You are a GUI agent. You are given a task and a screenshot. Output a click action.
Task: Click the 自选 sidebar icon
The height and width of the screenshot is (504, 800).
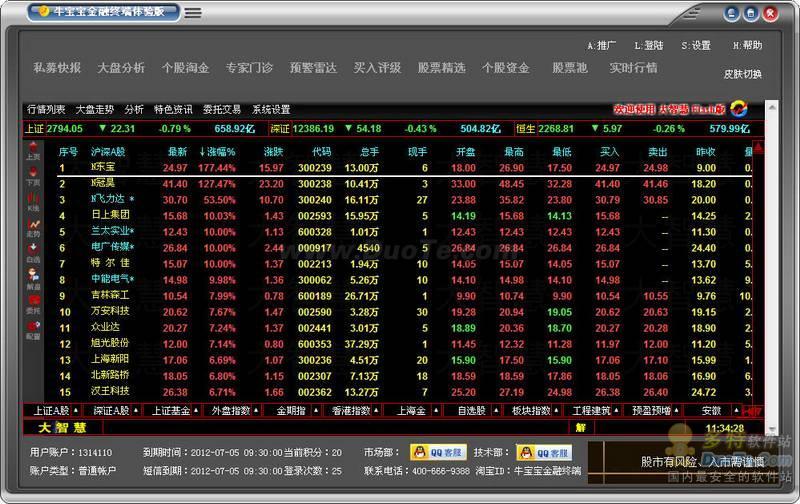(x=33, y=254)
